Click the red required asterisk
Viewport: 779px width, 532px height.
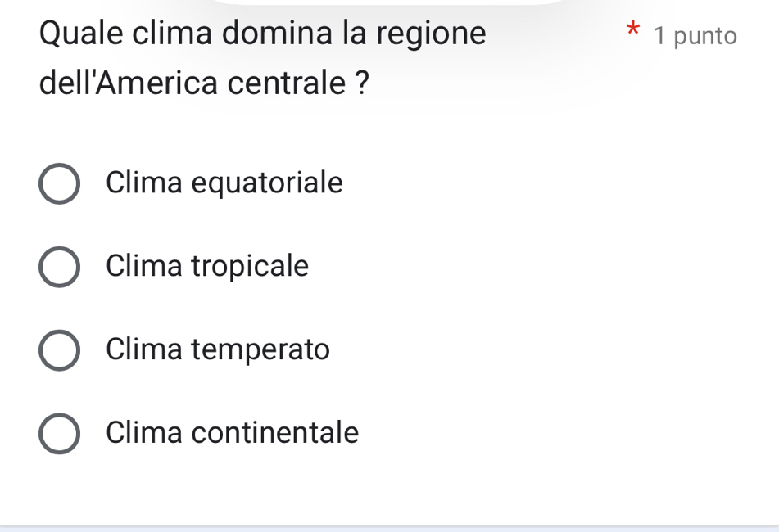[632, 34]
